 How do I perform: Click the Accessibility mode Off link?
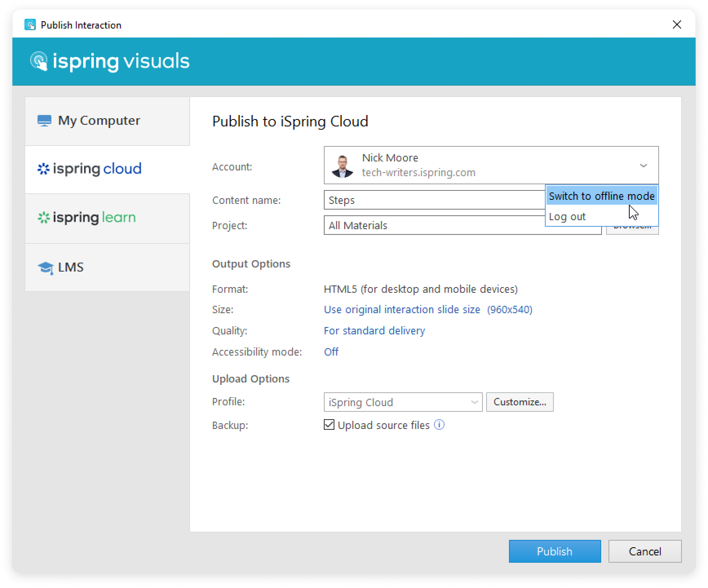331,352
